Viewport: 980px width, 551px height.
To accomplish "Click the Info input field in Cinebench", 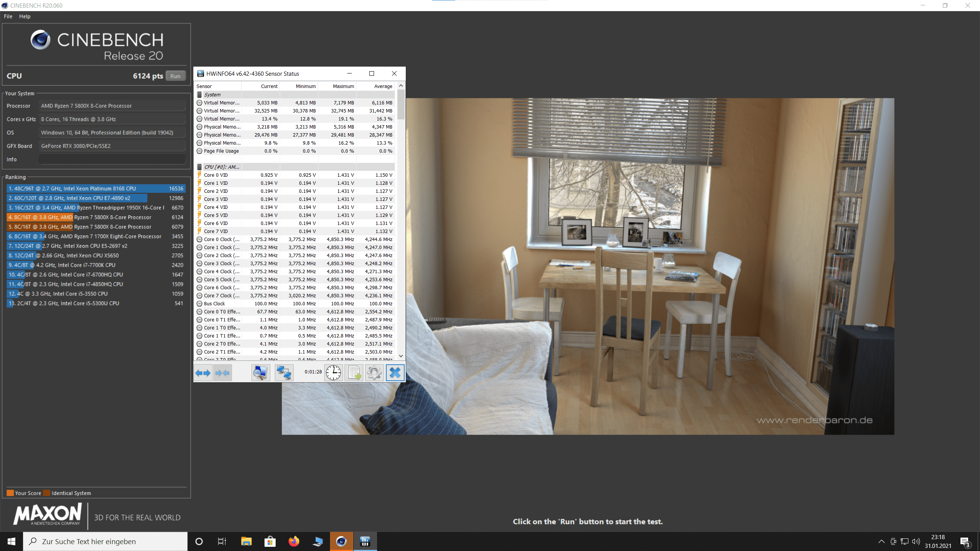I will (112, 159).
